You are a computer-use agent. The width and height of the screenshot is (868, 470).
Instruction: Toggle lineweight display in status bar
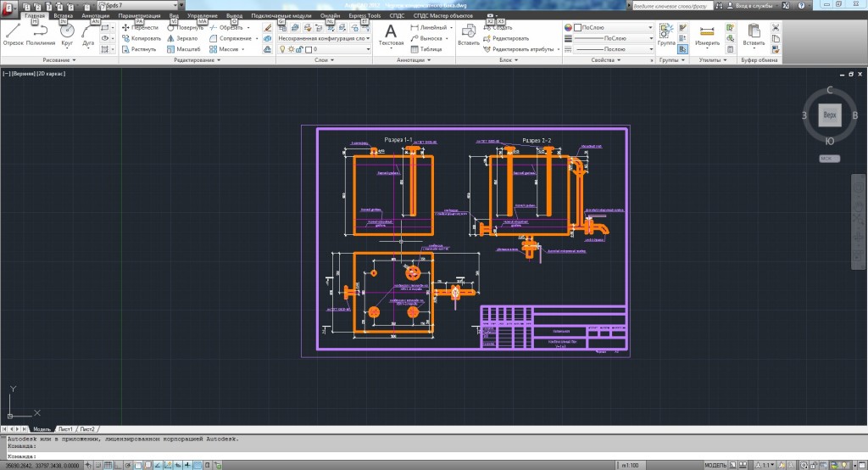pyautogui.click(x=187, y=465)
